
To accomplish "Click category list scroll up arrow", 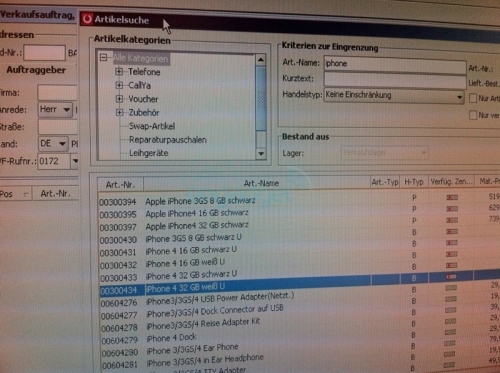I will coord(261,60).
